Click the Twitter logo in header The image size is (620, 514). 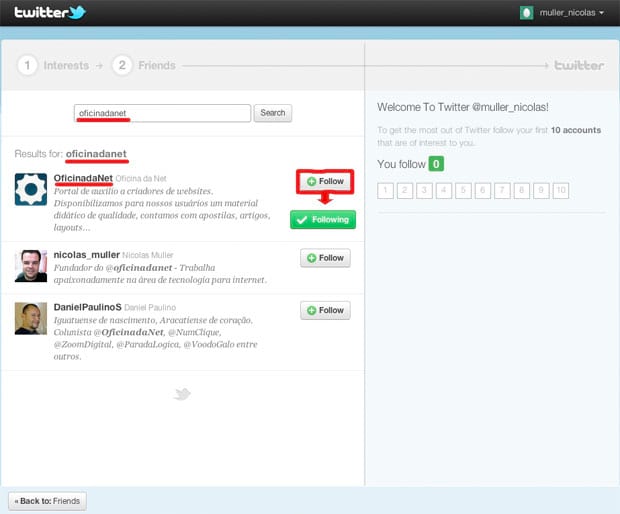point(50,13)
